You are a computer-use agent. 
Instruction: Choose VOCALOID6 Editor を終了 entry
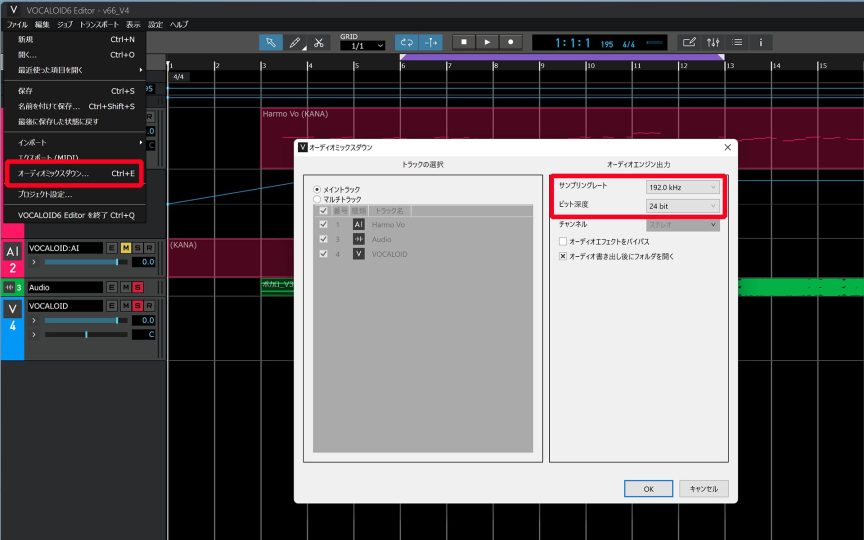click(75, 215)
